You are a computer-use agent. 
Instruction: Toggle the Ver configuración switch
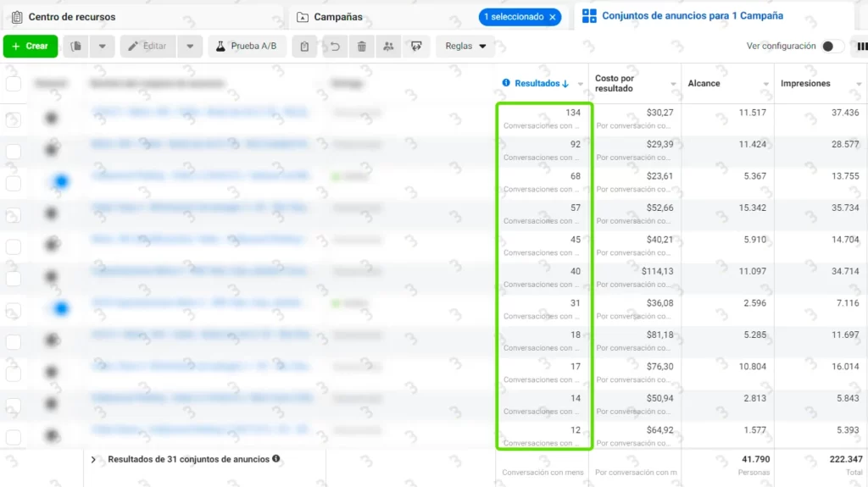[x=832, y=47]
